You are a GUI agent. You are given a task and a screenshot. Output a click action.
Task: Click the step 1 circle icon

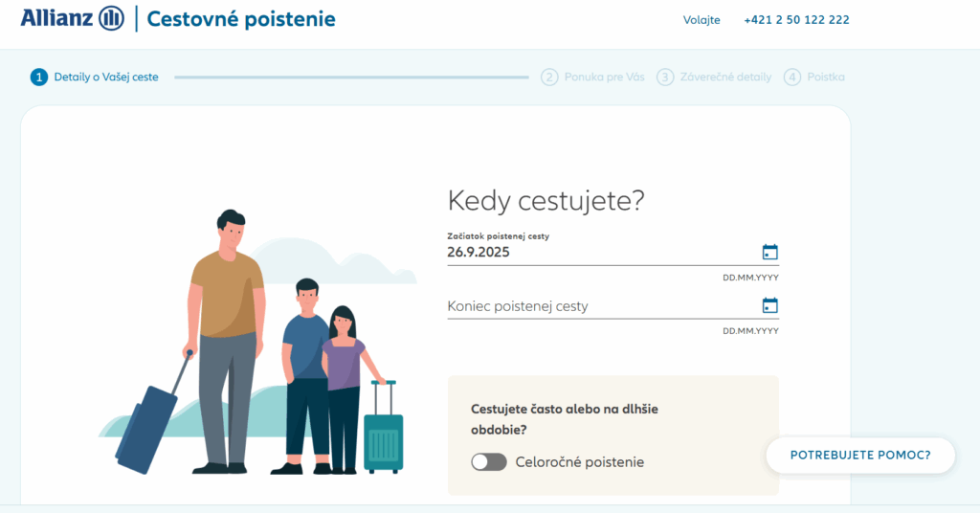[x=39, y=78]
